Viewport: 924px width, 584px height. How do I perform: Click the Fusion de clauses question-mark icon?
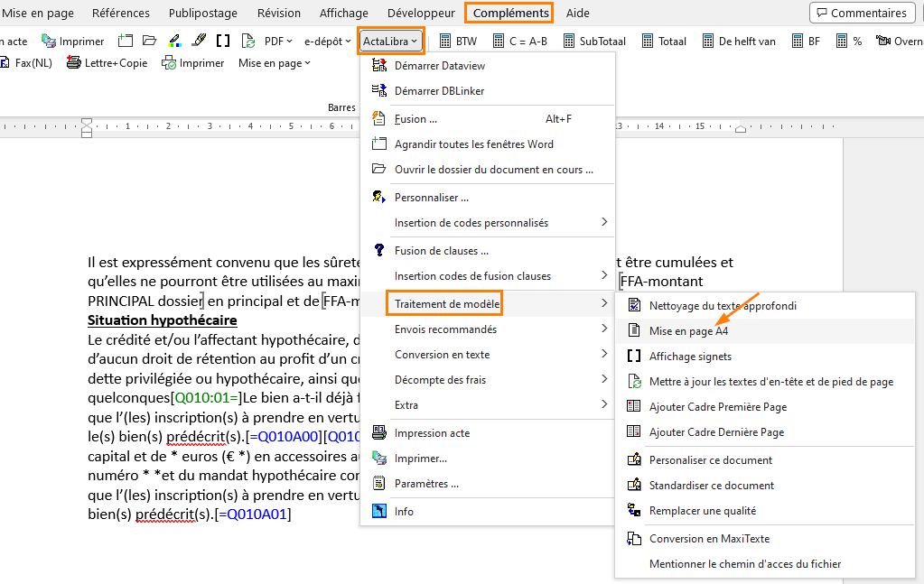[379, 250]
